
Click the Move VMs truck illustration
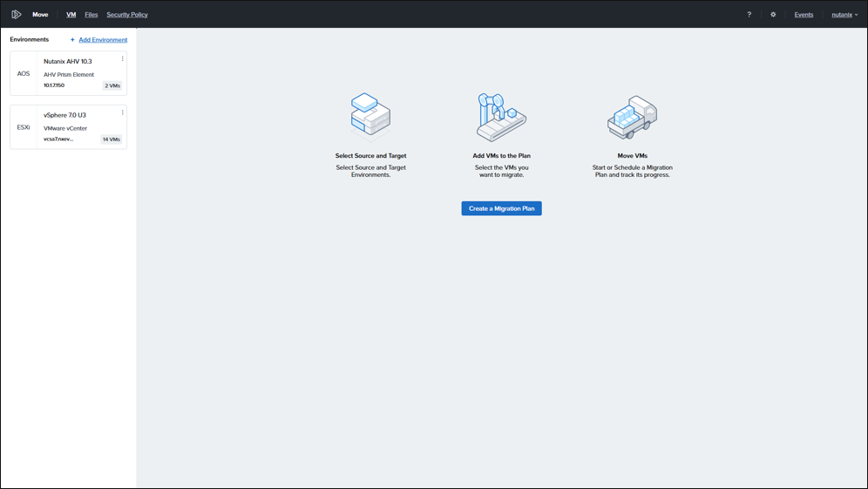(x=632, y=118)
